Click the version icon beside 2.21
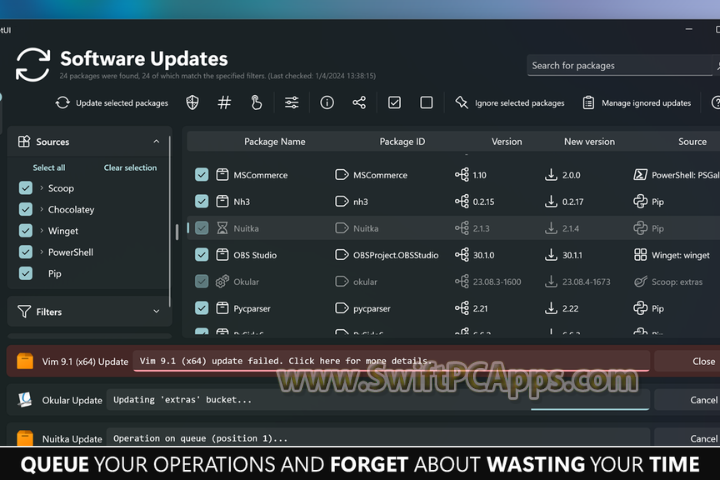The height and width of the screenshot is (480, 720). point(462,308)
